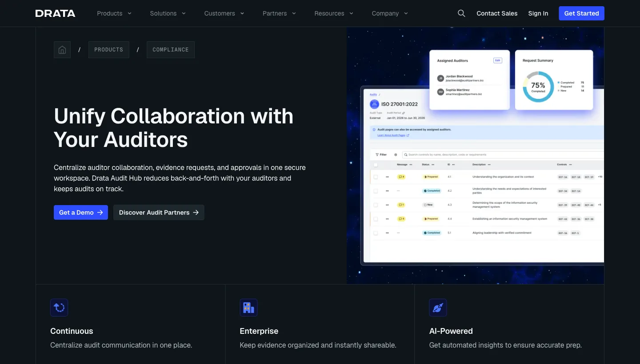Image resolution: width=640 pixels, height=364 pixels.
Task: Expand the Products menu
Action: (114, 13)
